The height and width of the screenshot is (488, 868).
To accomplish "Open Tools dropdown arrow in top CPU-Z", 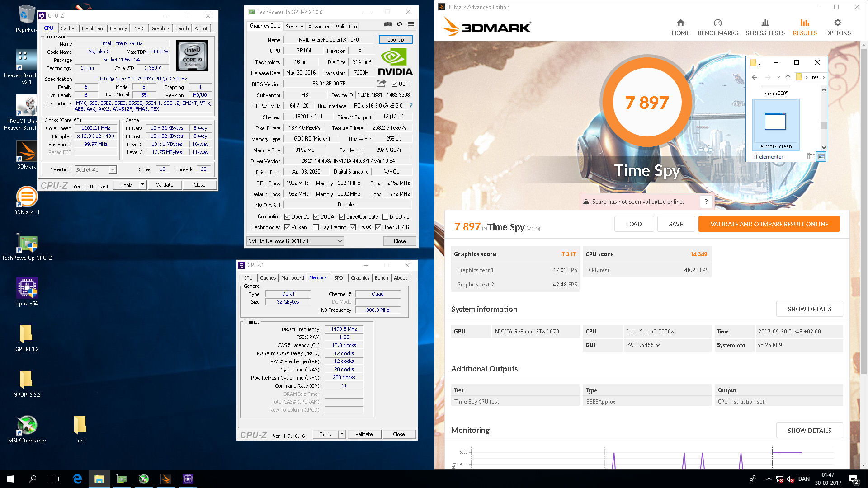I will [142, 185].
